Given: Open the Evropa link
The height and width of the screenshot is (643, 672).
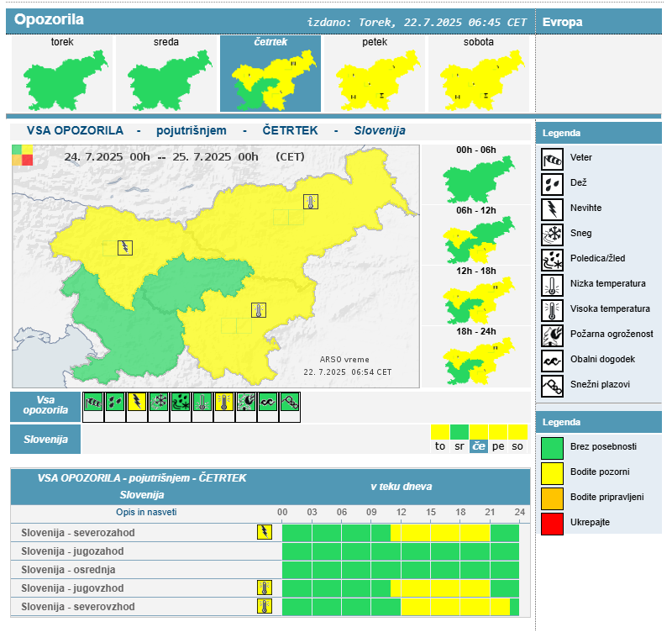Looking at the screenshot, I should click(563, 22).
